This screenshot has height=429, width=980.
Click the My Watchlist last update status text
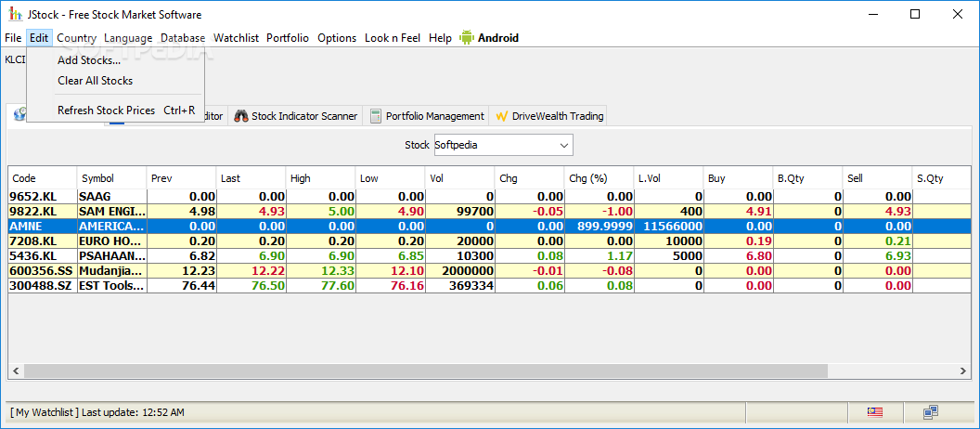coord(97,412)
